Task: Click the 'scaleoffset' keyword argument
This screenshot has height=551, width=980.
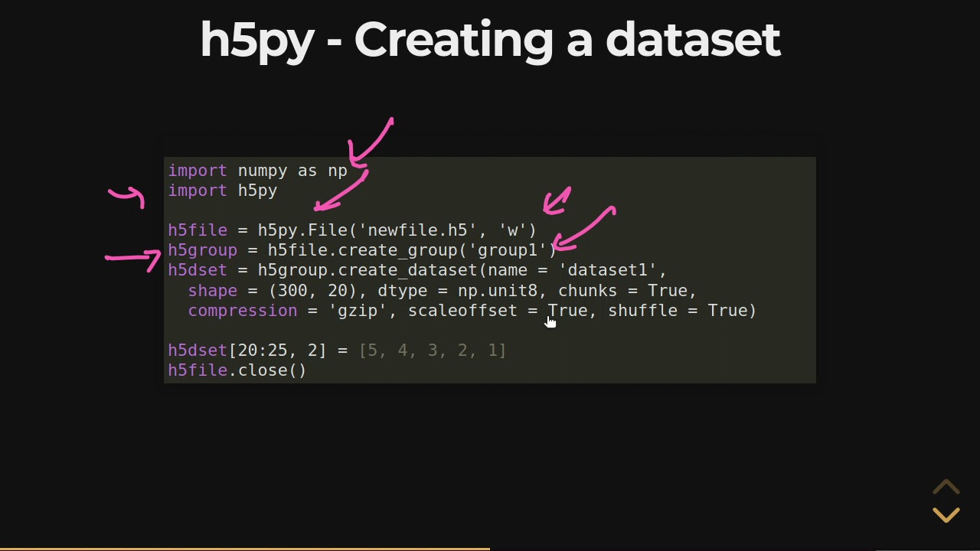Action: (462, 311)
